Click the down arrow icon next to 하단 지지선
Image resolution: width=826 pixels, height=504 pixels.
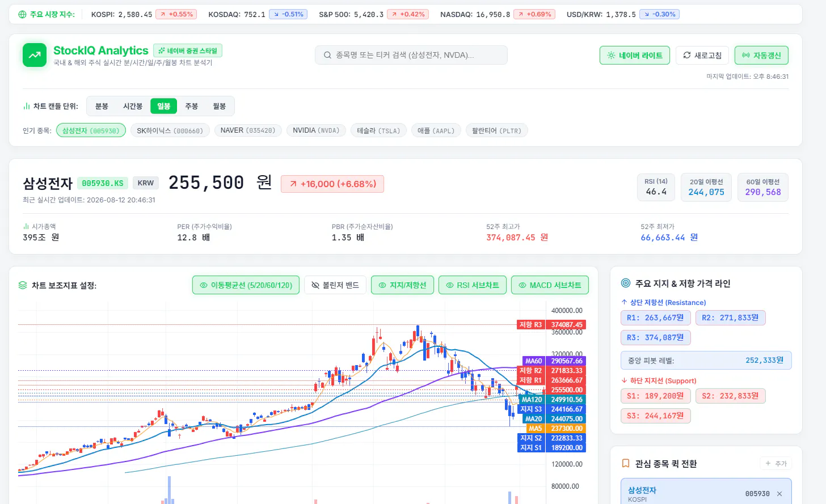point(624,380)
